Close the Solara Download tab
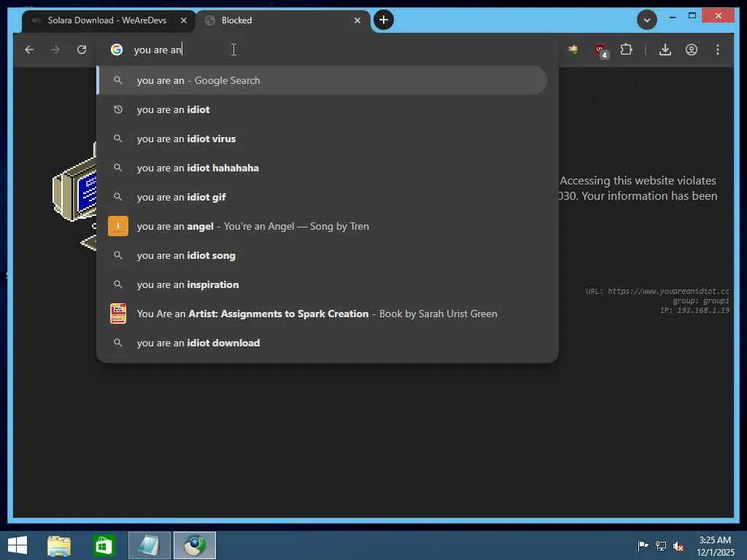The height and width of the screenshot is (560, 747). coord(183,20)
